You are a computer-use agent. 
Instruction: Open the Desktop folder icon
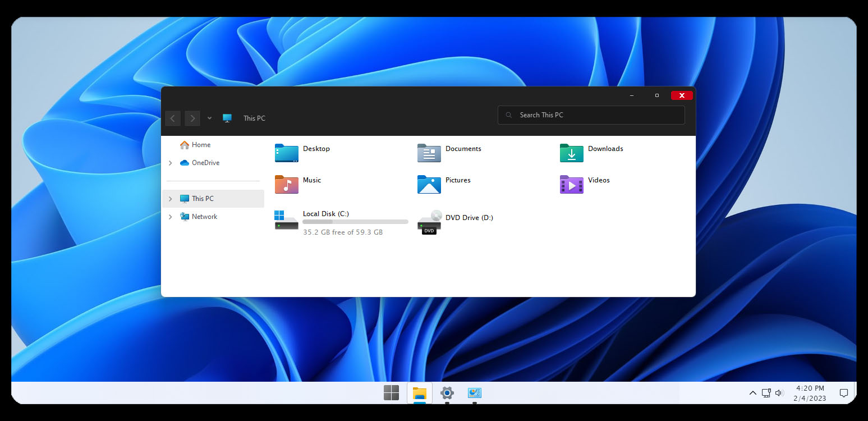pyautogui.click(x=286, y=153)
